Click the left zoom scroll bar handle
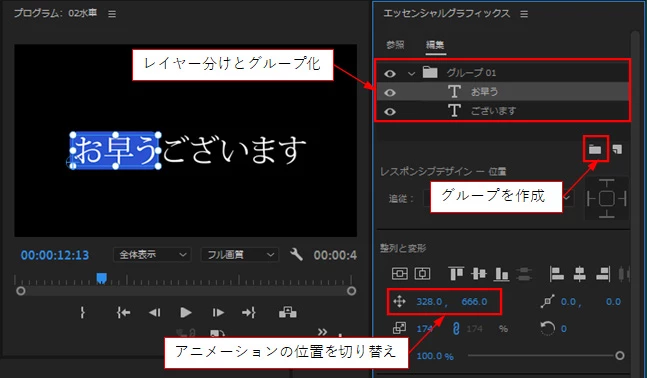Image resolution: width=647 pixels, height=378 pixels. coord(21,291)
